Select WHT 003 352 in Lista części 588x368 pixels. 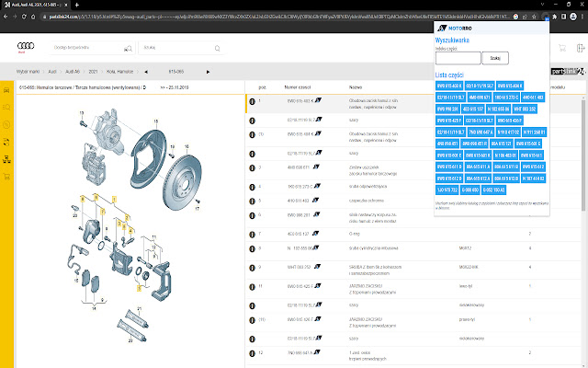pyautogui.click(x=525, y=109)
